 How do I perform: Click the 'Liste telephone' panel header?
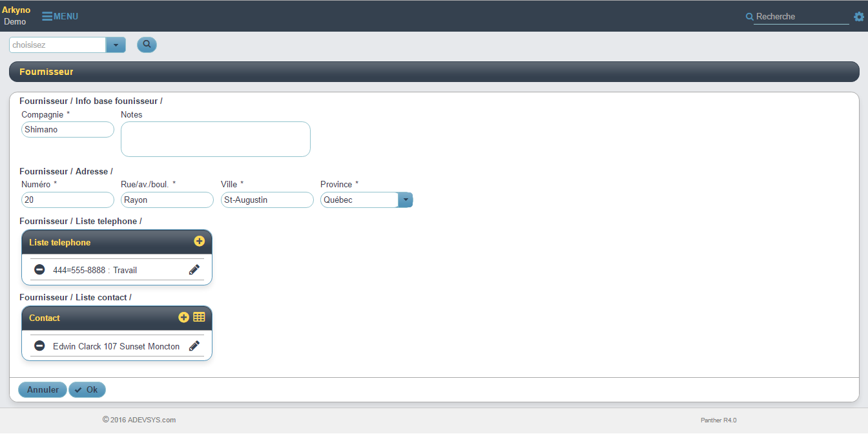[117, 242]
